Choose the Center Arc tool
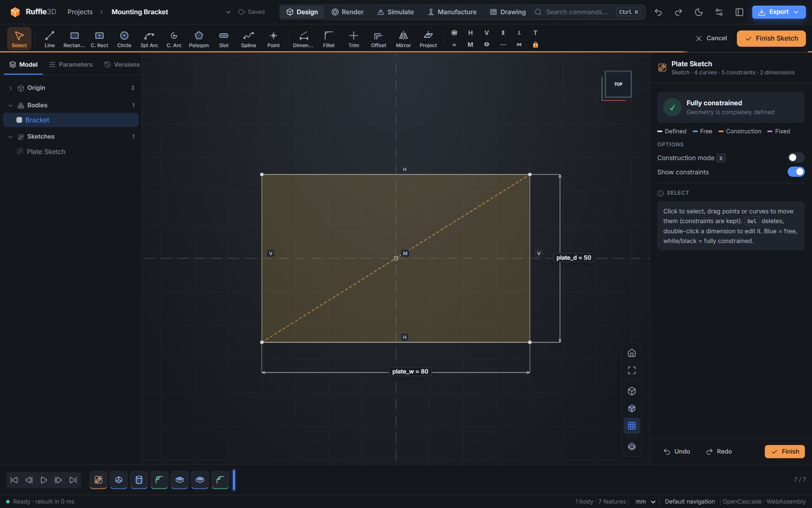Image resolution: width=812 pixels, height=508 pixels. tap(174, 39)
